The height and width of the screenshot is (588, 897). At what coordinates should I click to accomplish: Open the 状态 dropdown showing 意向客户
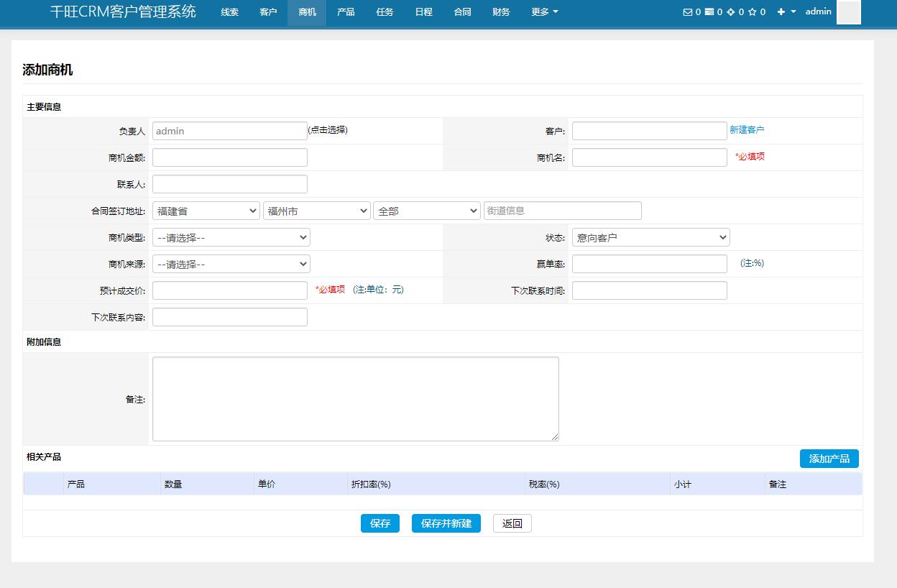pyautogui.click(x=651, y=237)
